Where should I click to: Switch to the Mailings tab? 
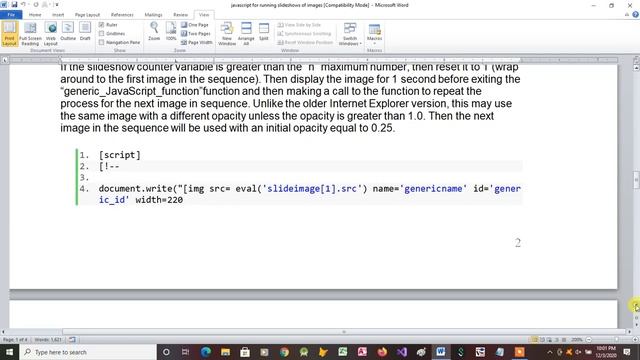[x=153, y=15]
